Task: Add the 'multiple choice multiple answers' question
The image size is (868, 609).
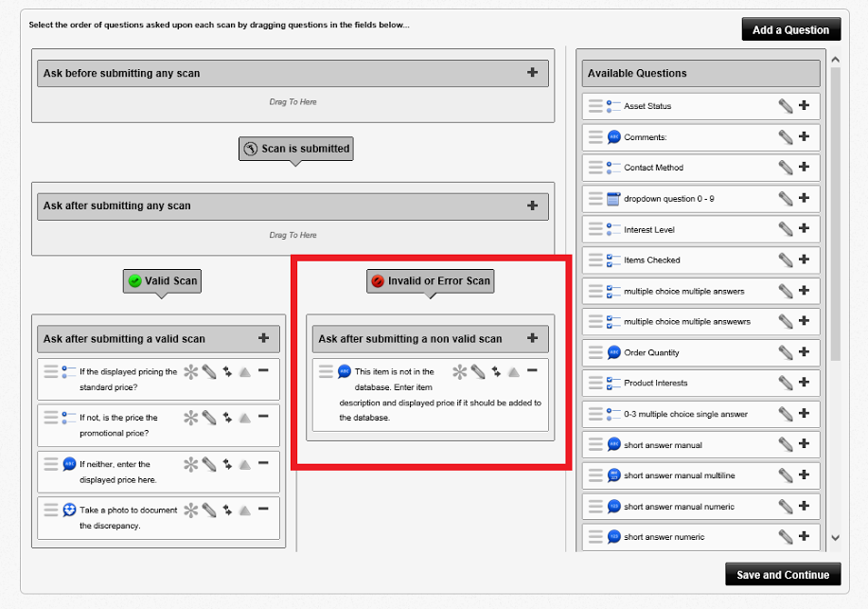Action: tap(805, 290)
